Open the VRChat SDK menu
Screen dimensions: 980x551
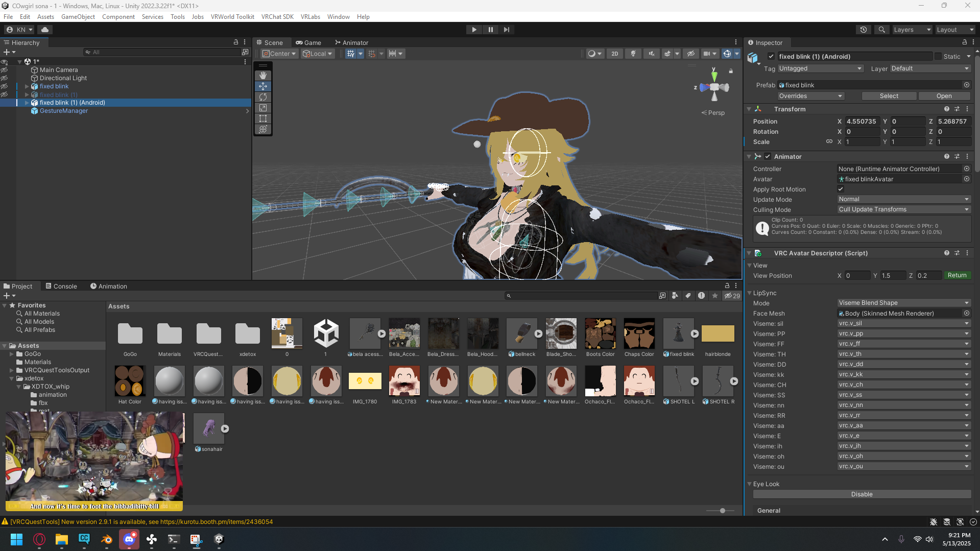[277, 17]
